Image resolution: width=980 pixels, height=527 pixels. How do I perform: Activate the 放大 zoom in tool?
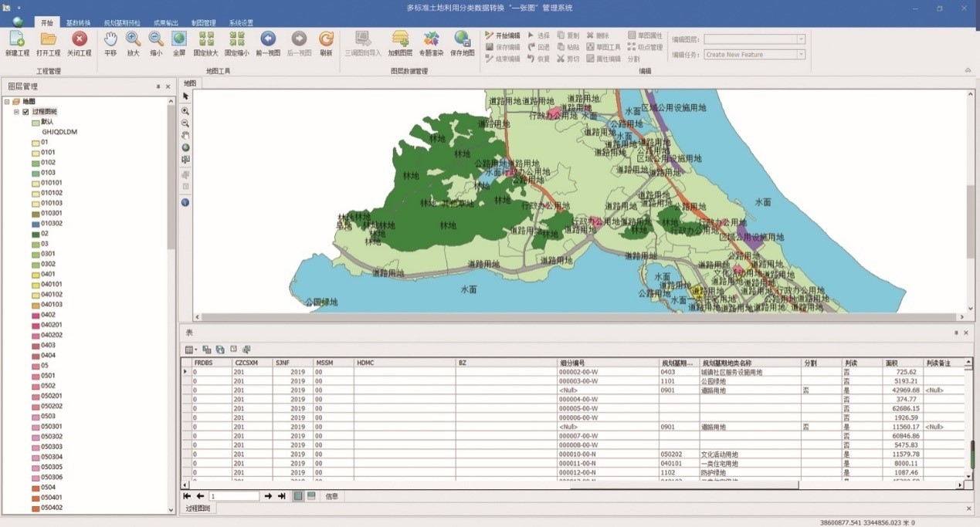point(133,43)
